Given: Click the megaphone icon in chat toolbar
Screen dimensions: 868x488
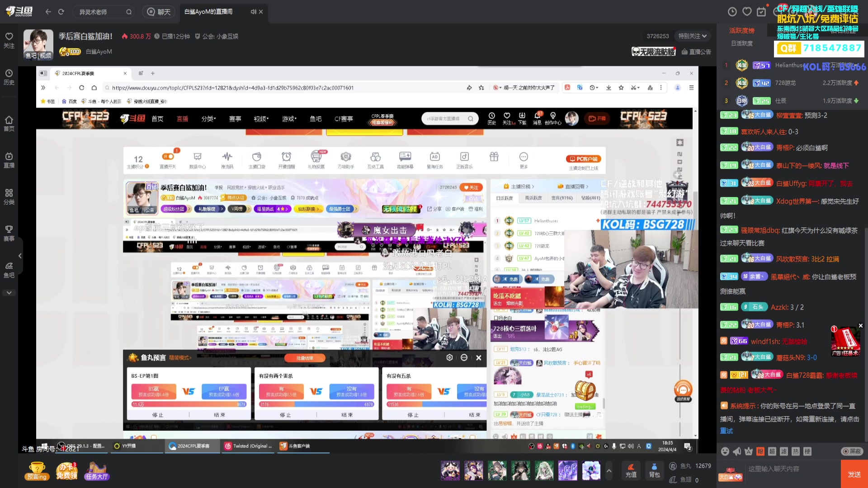Looking at the screenshot, I should click(737, 451).
